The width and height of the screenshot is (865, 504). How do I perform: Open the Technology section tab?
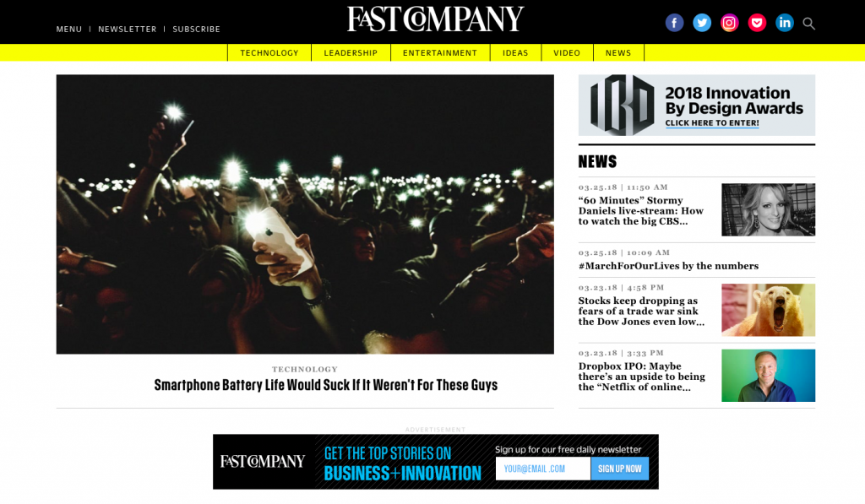(269, 53)
